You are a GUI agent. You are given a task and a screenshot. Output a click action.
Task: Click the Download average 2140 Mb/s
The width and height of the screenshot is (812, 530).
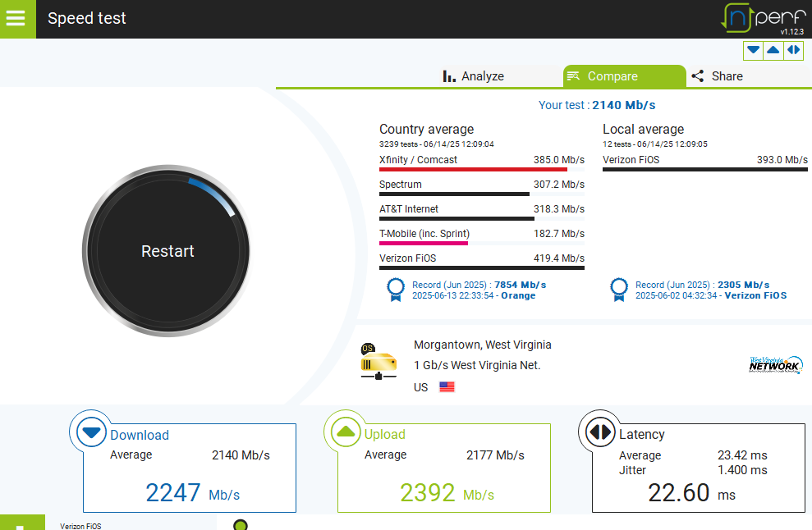pyautogui.click(x=241, y=455)
